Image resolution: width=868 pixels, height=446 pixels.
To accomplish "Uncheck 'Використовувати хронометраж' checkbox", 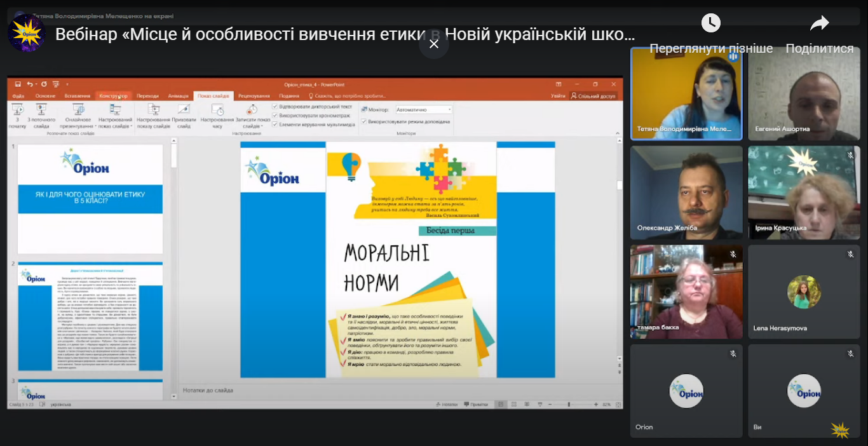I will click(x=275, y=116).
